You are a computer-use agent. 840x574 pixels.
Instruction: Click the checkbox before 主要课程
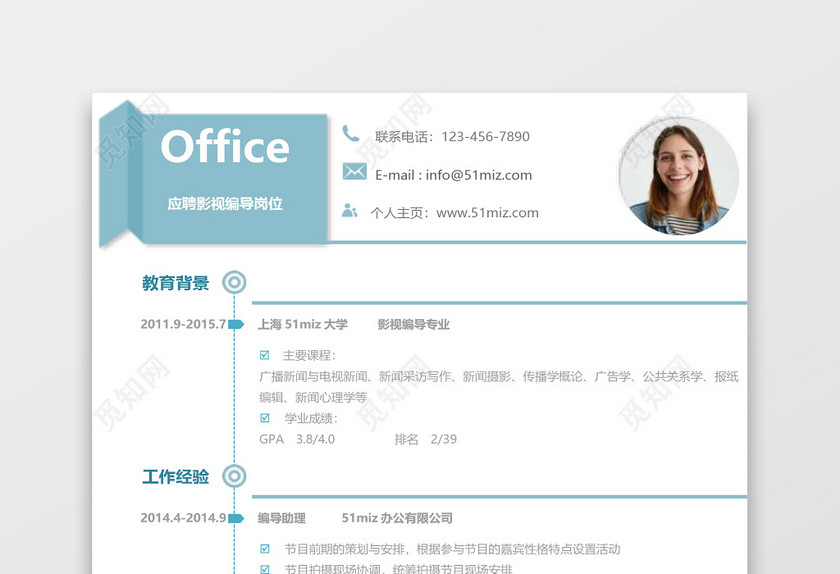tap(264, 355)
